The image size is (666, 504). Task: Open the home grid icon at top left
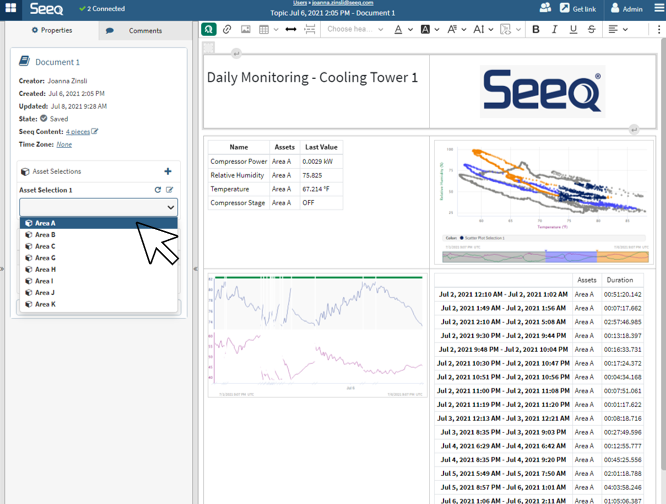(x=11, y=8)
